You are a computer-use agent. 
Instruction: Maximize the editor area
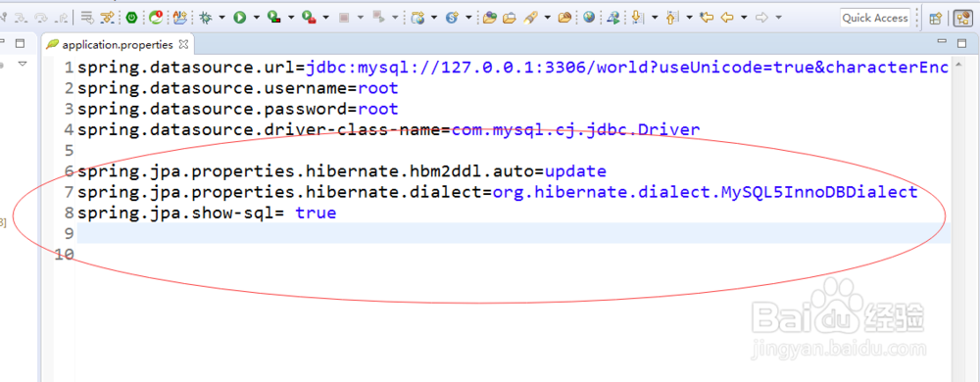coord(961,43)
